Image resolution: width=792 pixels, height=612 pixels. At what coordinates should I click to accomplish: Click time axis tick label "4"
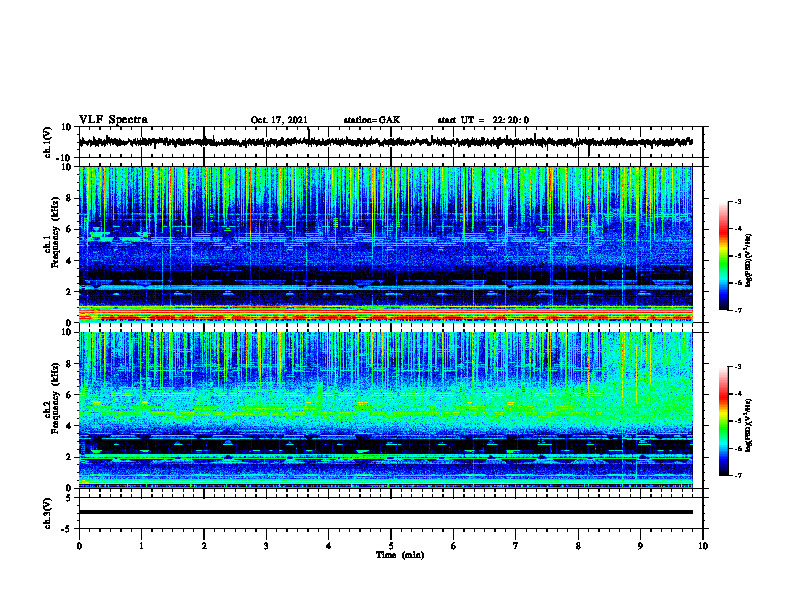pos(329,546)
